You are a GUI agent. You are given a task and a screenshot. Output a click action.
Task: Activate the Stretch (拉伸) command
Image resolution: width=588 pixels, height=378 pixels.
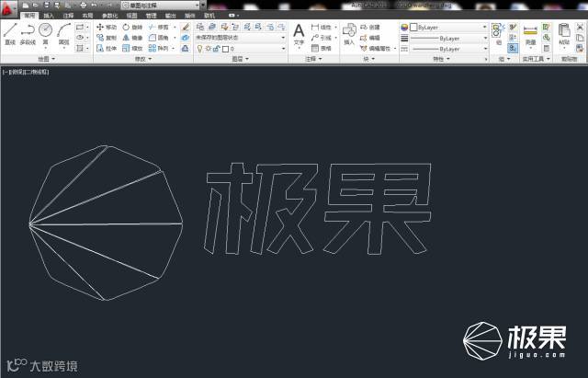coord(107,48)
